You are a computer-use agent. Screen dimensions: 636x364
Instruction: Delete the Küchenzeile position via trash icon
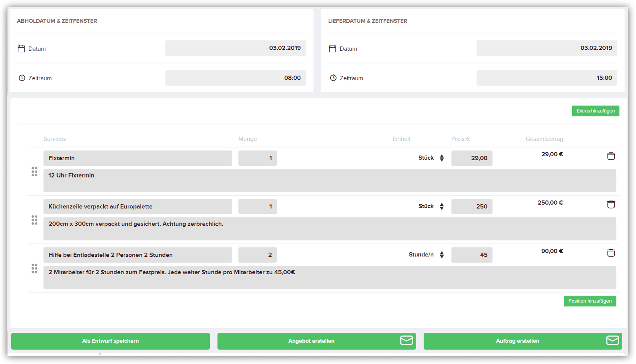coord(611,204)
